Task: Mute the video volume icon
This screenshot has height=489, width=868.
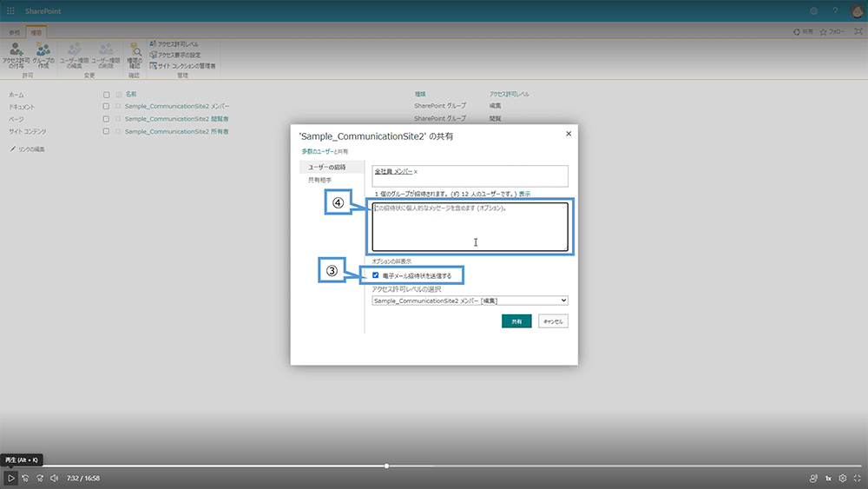Action: click(x=54, y=478)
